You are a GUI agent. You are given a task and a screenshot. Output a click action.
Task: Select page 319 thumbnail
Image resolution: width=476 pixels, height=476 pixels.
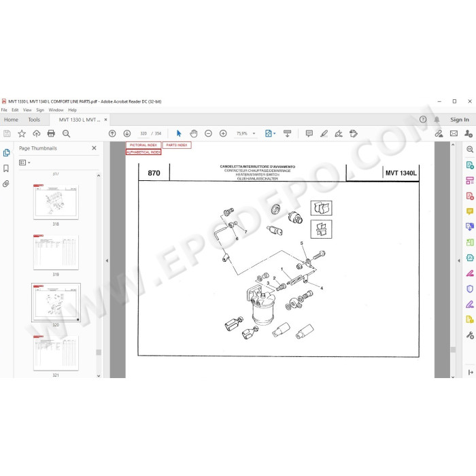[56, 252]
